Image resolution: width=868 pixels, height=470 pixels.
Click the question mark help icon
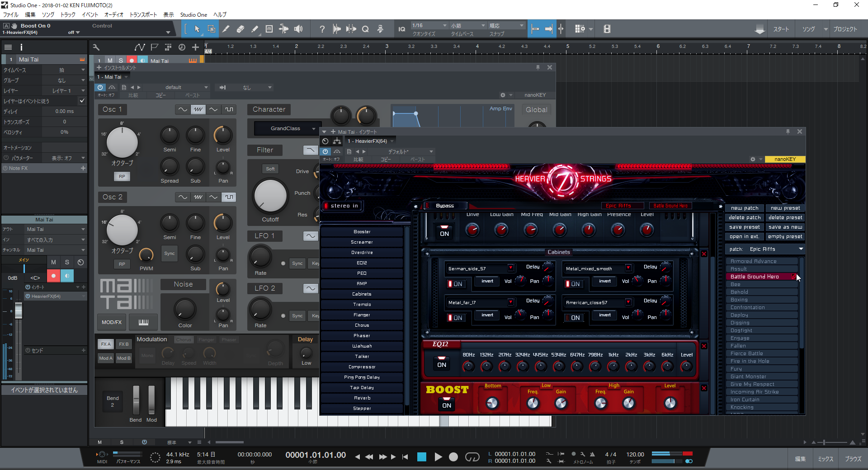click(x=322, y=29)
